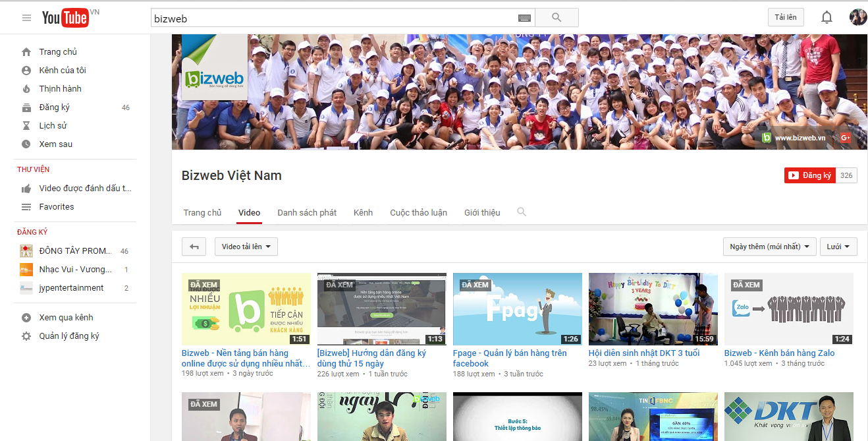Open the ĐĂNG KÝ subscriptions heading link
The width and height of the screenshot is (868, 441).
[x=32, y=232]
